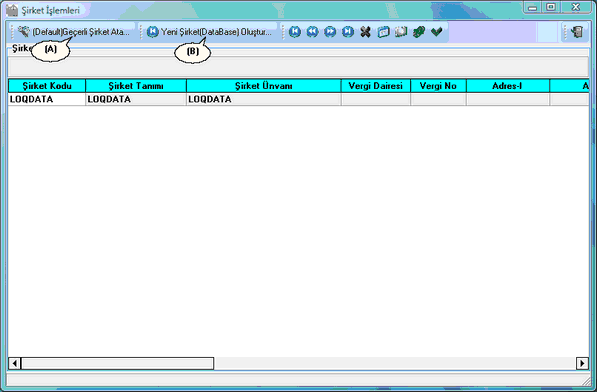Click Şirket Ünvanı column header

tap(264, 86)
